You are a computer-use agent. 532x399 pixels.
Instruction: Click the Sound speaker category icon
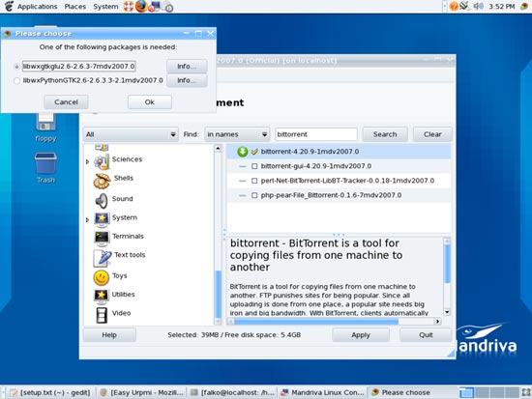(x=102, y=201)
